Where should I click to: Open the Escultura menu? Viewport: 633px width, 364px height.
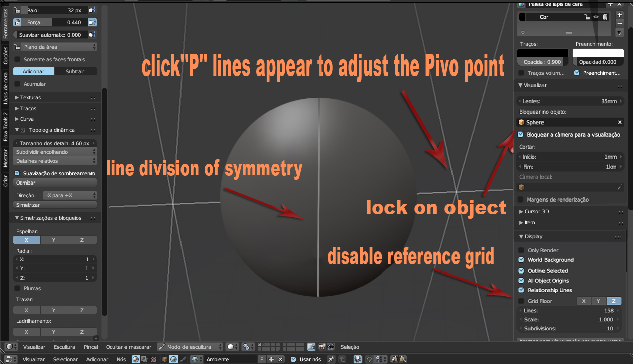(x=64, y=347)
